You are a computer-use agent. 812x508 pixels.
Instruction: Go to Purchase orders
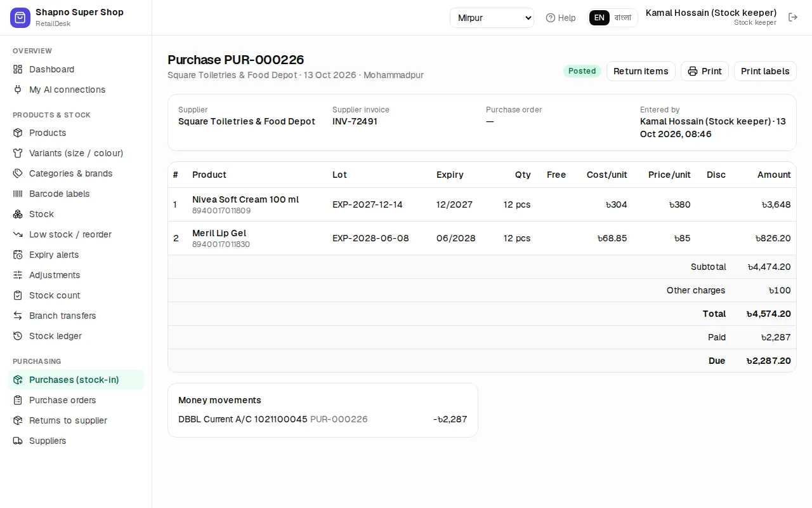point(75,400)
